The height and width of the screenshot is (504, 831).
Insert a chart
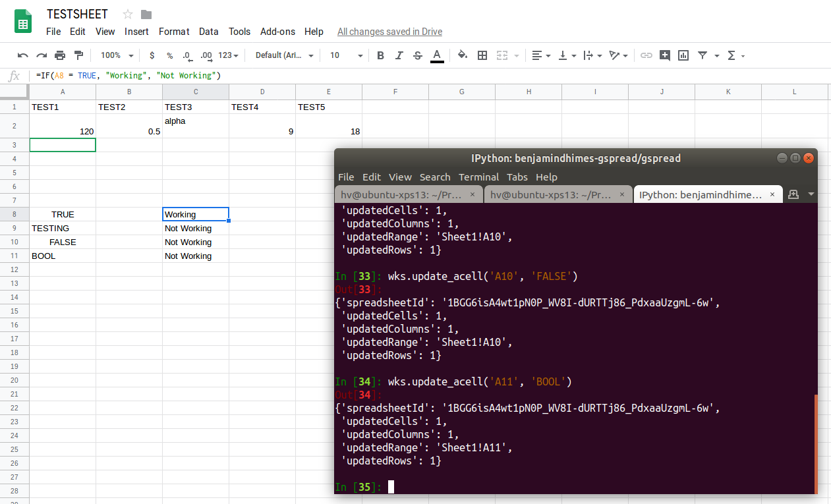click(x=683, y=55)
